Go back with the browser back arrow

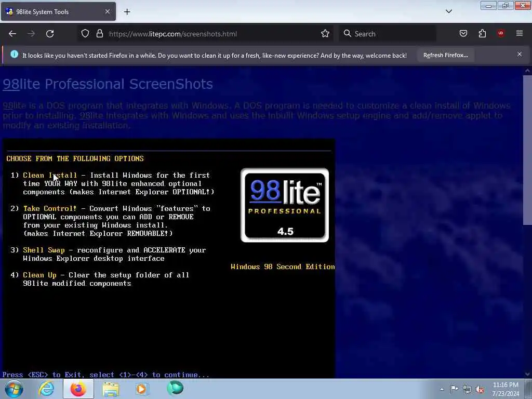point(12,34)
